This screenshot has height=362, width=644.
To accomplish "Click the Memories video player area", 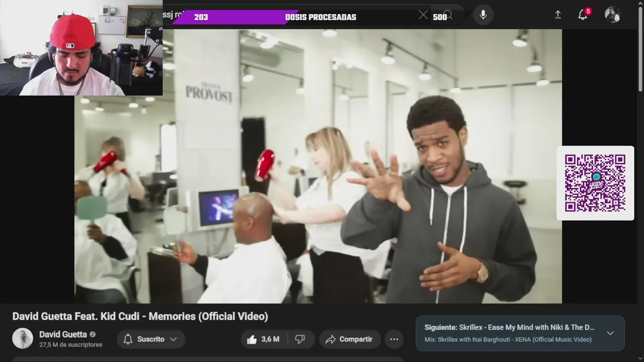I will pyautogui.click(x=318, y=166).
